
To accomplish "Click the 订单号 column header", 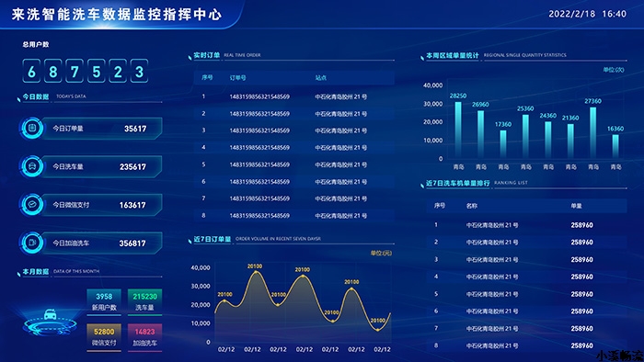I will coord(237,77).
